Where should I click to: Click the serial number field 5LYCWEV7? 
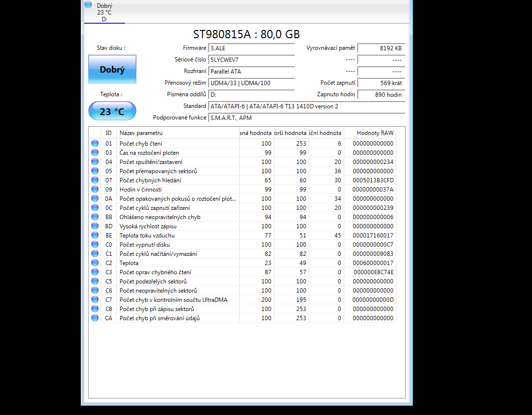[x=251, y=59]
